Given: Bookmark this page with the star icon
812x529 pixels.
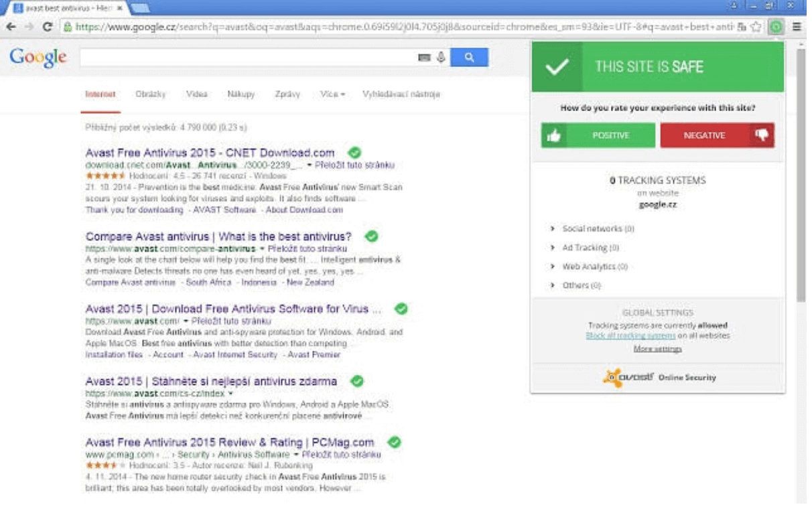Looking at the screenshot, I should pyautogui.click(x=756, y=27).
